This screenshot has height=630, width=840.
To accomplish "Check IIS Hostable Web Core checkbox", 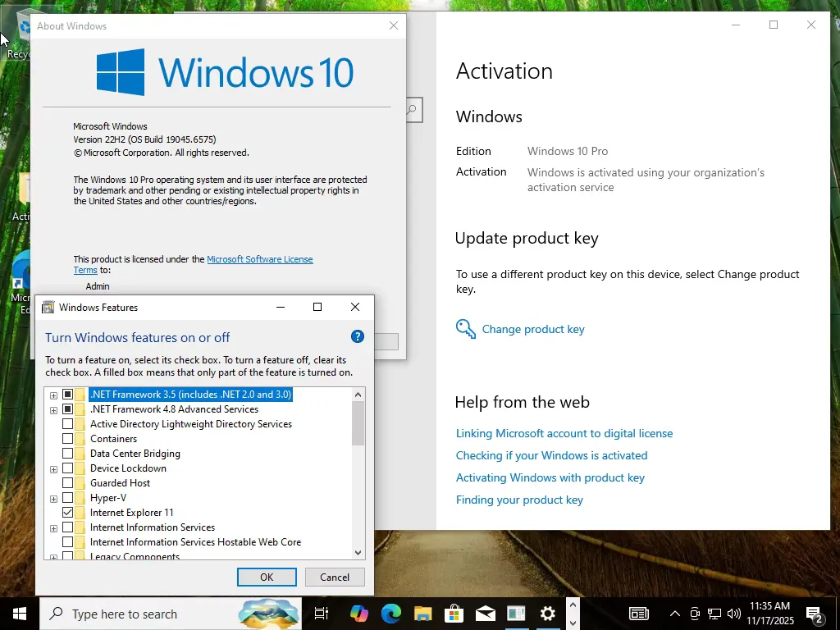I will coord(67,542).
